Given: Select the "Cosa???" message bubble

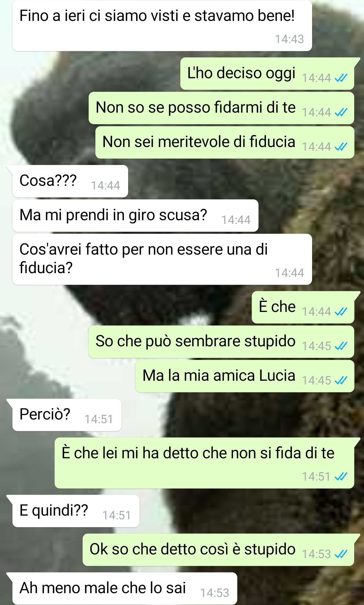Looking at the screenshot, I should pyautogui.click(x=70, y=181).
